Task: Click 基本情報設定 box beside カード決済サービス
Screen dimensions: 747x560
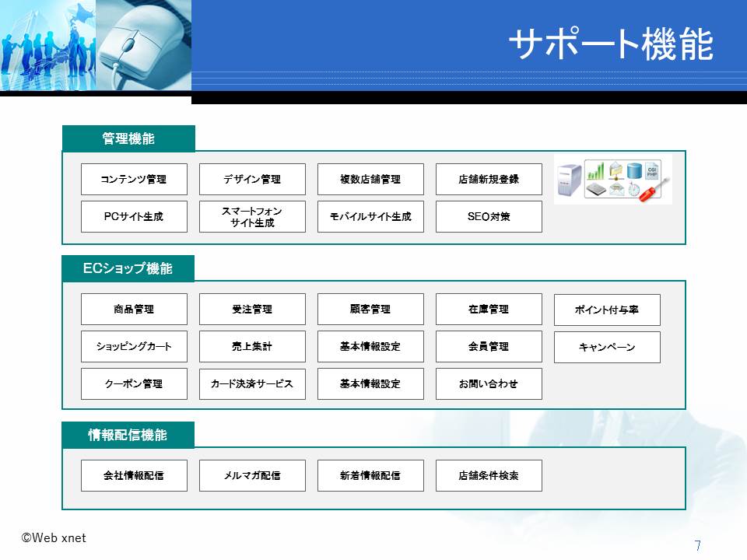Action: [x=370, y=383]
